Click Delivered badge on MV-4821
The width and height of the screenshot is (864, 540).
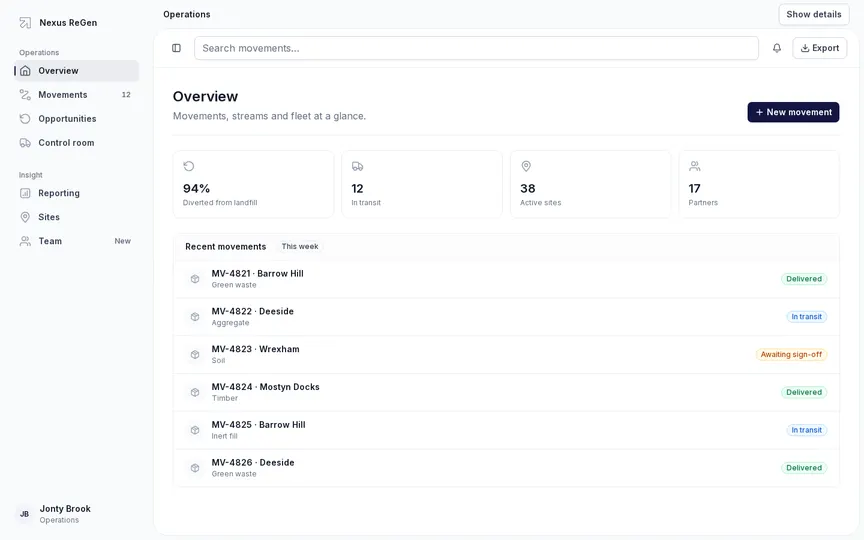pos(803,279)
